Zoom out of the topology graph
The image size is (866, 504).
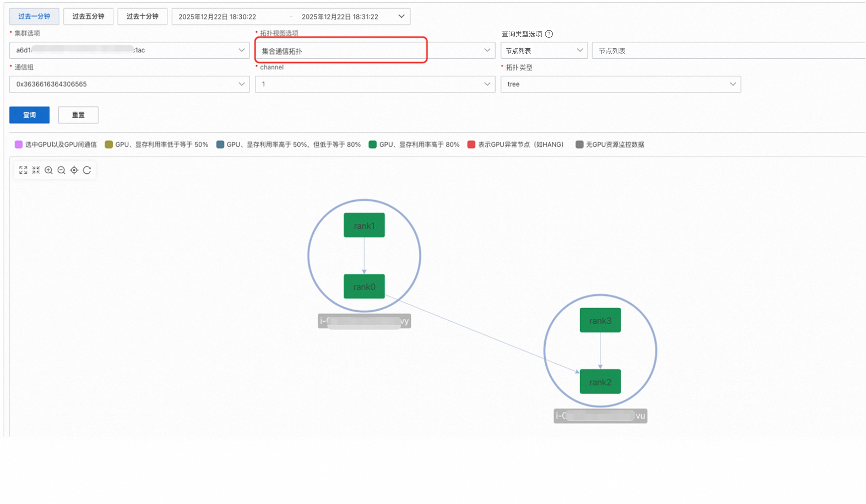tap(61, 170)
